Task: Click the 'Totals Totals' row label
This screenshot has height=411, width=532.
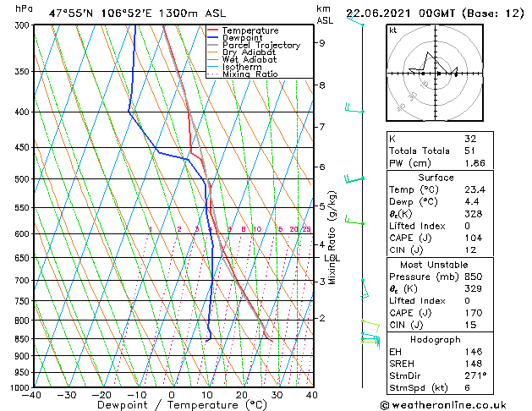Action: tap(420, 151)
